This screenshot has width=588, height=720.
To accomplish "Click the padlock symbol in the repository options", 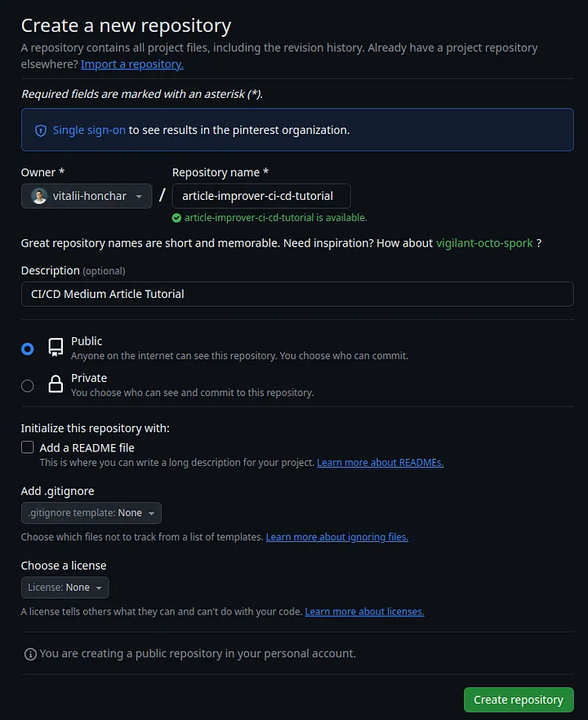I will point(54,384).
